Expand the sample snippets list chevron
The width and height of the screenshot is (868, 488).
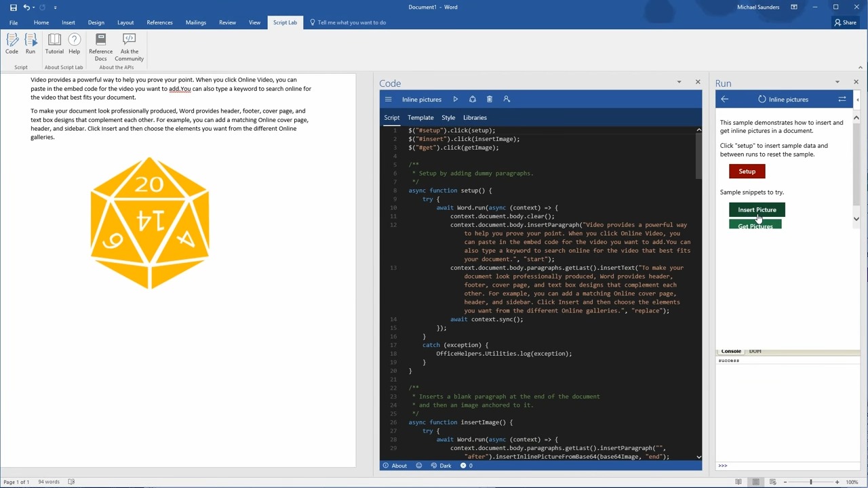(x=856, y=219)
